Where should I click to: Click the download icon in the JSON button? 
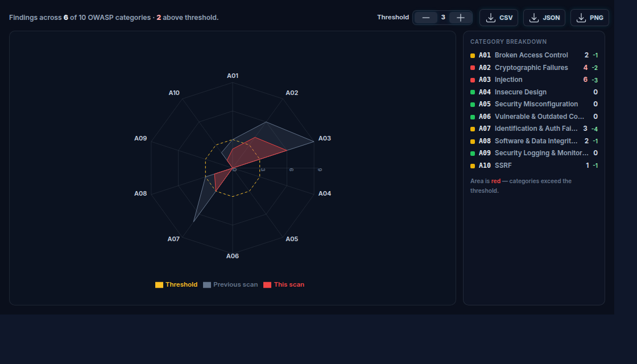point(534,18)
